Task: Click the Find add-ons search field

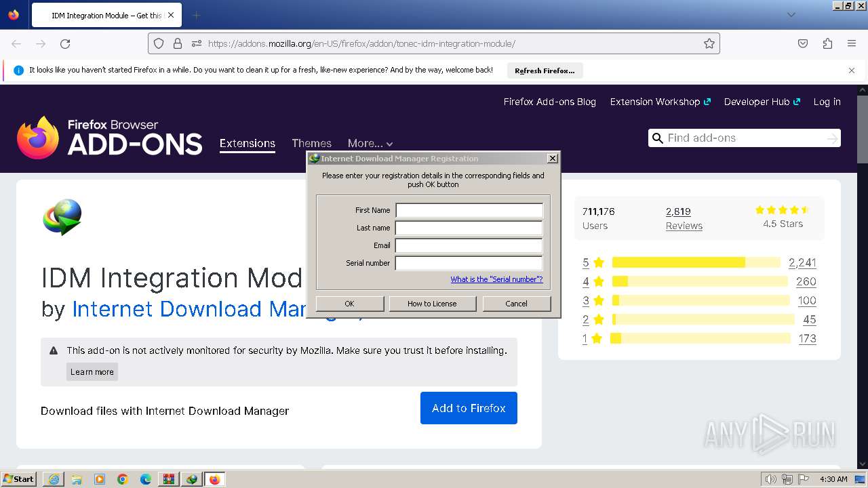Action: 745,138
